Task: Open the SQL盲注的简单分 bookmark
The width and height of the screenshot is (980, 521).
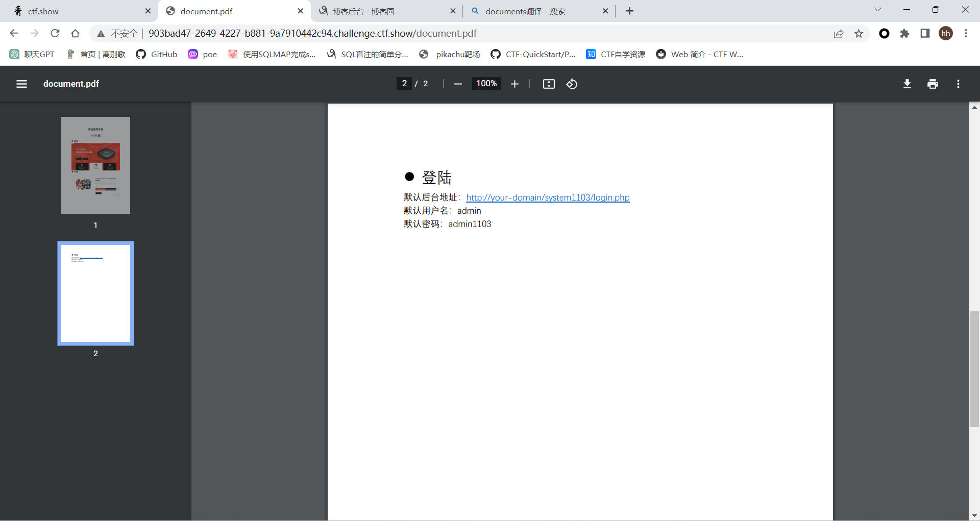Action: [367, 54]
